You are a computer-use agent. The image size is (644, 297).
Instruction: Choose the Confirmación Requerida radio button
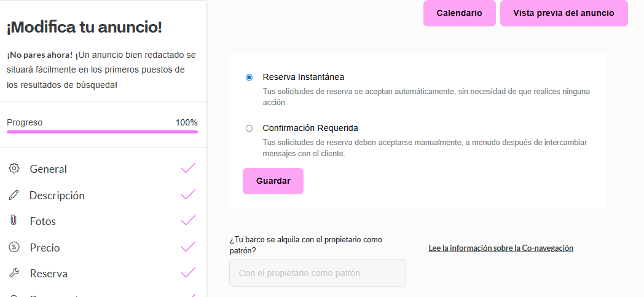pos(249,129)
